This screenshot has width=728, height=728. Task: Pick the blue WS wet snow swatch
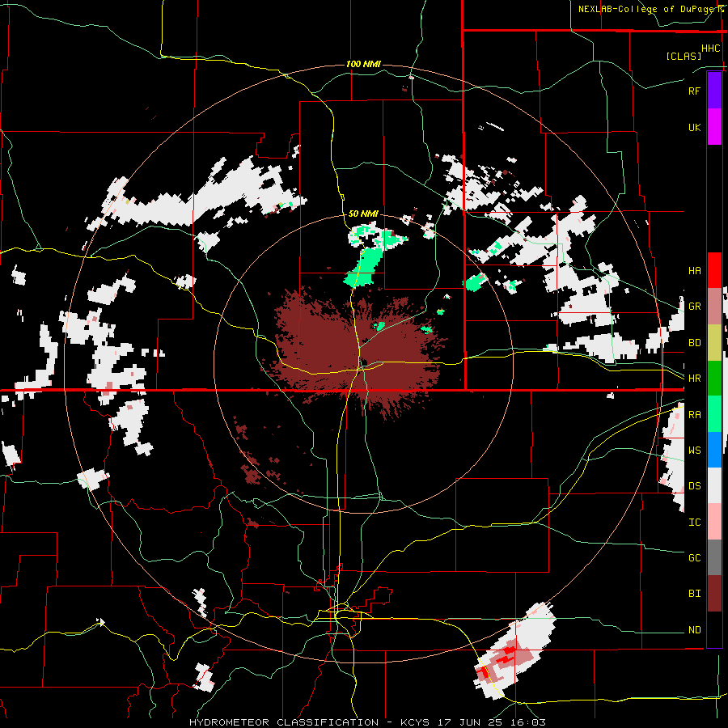[x=714, y=450]
